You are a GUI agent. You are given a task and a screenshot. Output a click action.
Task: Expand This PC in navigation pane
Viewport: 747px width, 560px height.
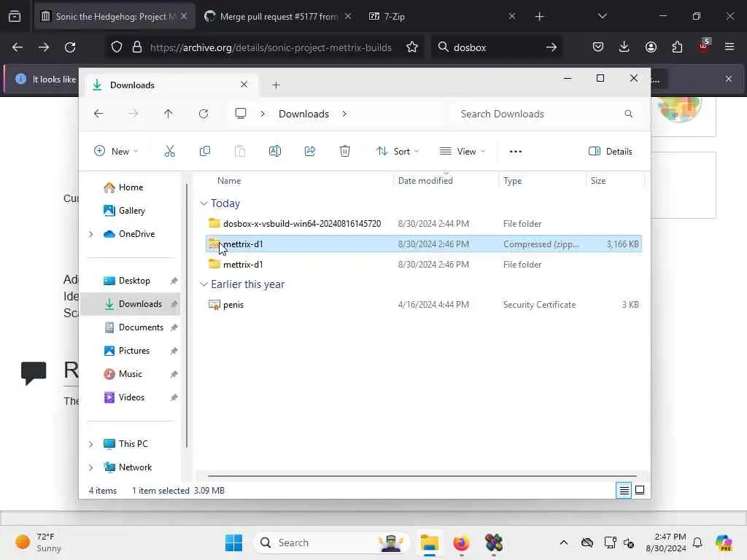click(x=90, y=444)
